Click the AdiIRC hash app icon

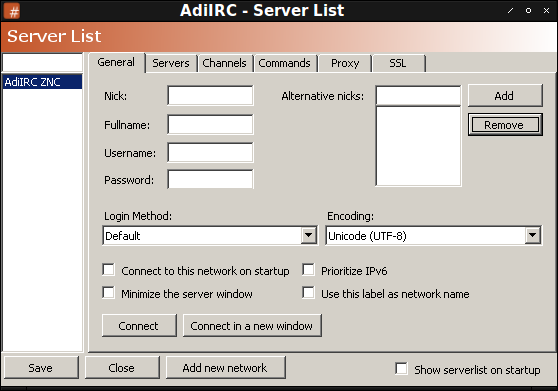(x=12, y=11)
